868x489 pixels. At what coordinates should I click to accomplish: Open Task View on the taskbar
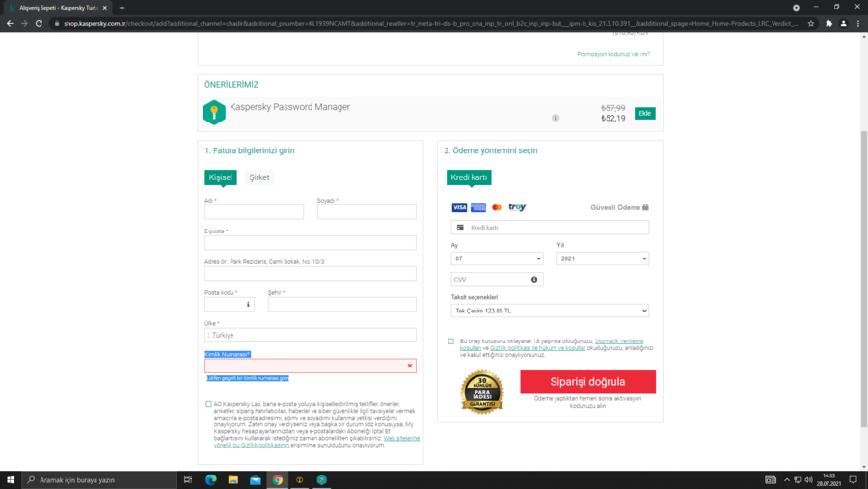pos(188,479)
